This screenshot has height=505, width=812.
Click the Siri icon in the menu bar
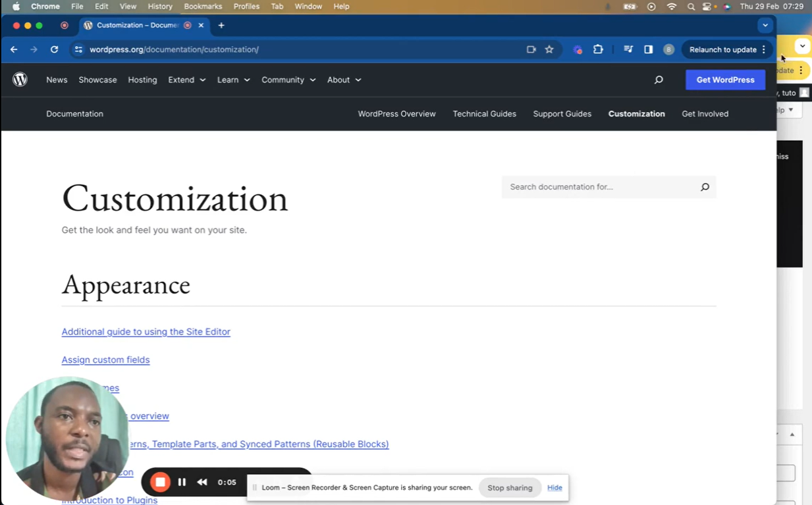point(726,7)
